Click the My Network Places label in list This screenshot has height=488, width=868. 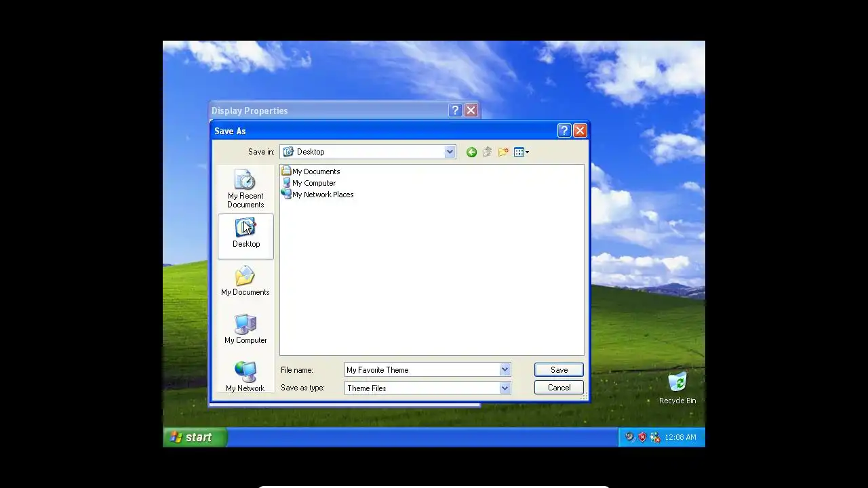point(323,195)
